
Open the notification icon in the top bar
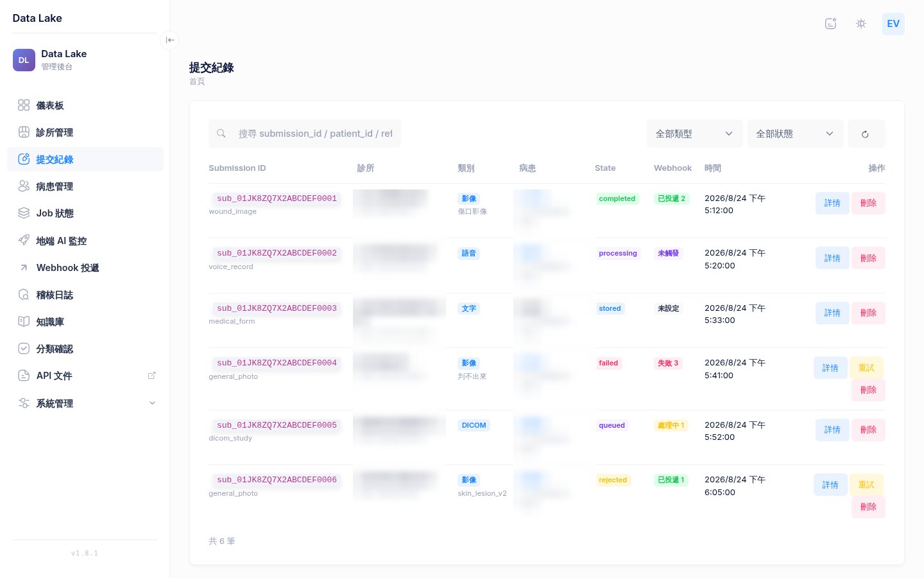click(830, 24)
